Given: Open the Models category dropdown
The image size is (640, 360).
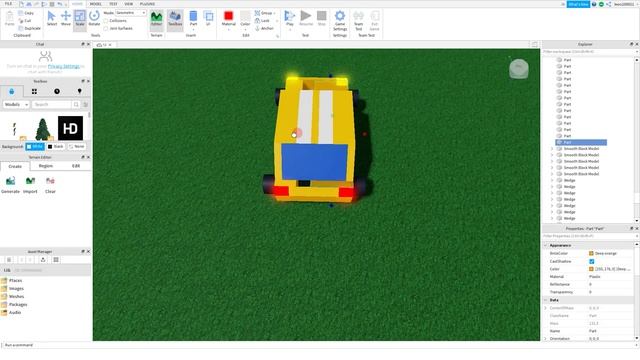Looking at the screenshot, I should [x=16, y=104].
